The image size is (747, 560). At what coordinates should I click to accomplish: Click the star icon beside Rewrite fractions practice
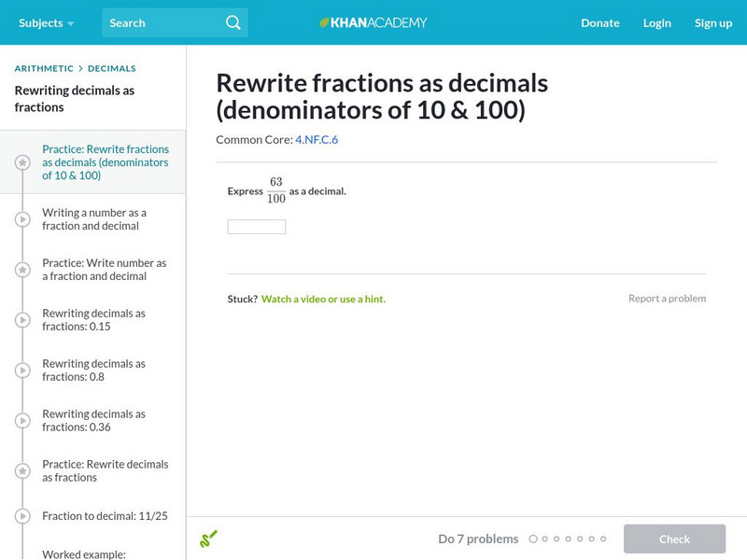coord(22,162)
